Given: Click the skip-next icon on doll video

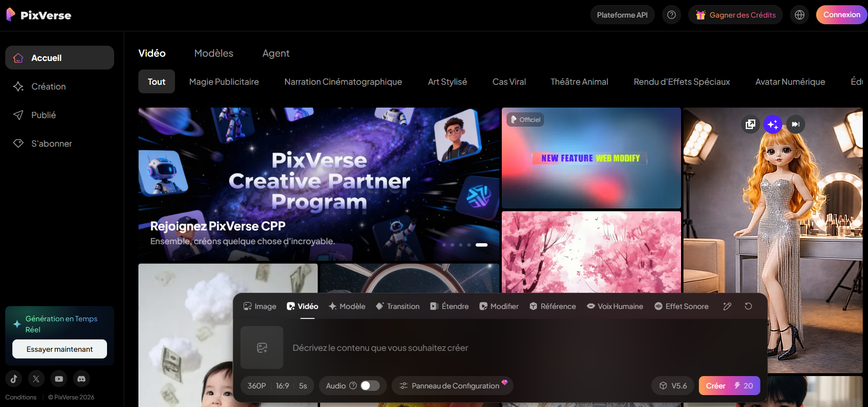Looking at the screenshot, I should tap(796, 124).
